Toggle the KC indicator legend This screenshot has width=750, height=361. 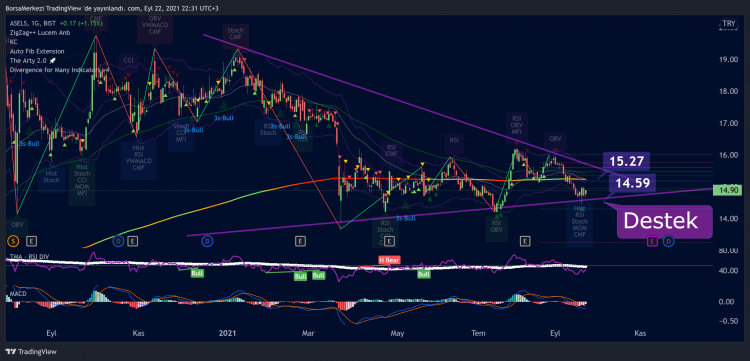click(x=13, y=42)
